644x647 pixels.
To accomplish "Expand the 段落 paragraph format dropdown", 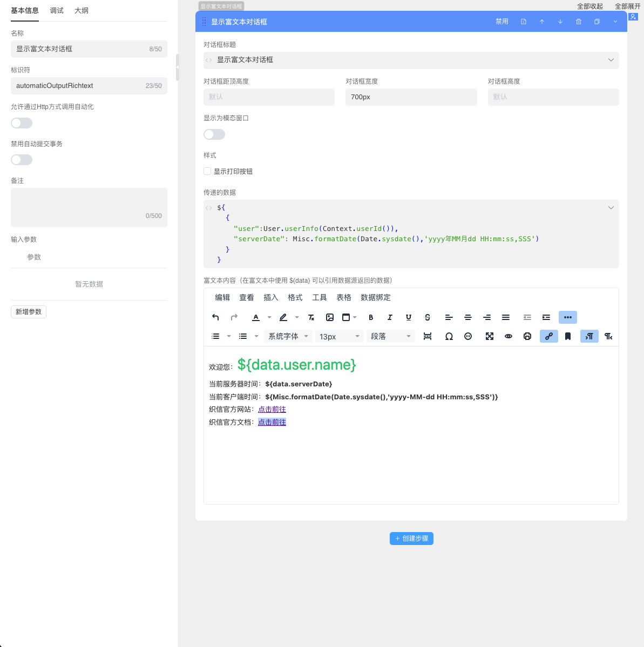I will (x=391, y=336).
